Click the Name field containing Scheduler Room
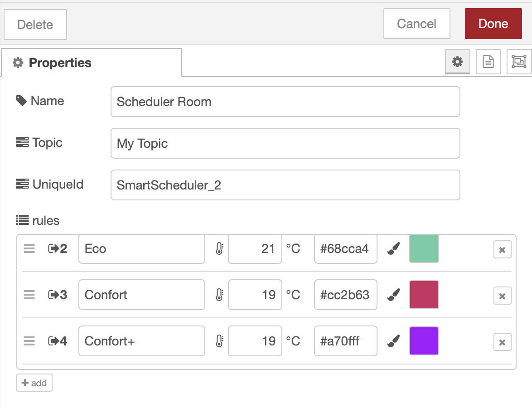 point(285,102)
